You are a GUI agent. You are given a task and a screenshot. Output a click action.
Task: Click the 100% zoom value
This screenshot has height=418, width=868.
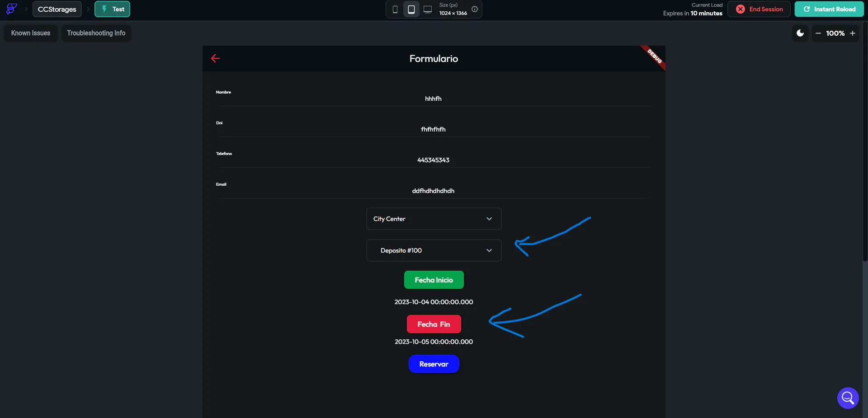(x=835, y=33)
